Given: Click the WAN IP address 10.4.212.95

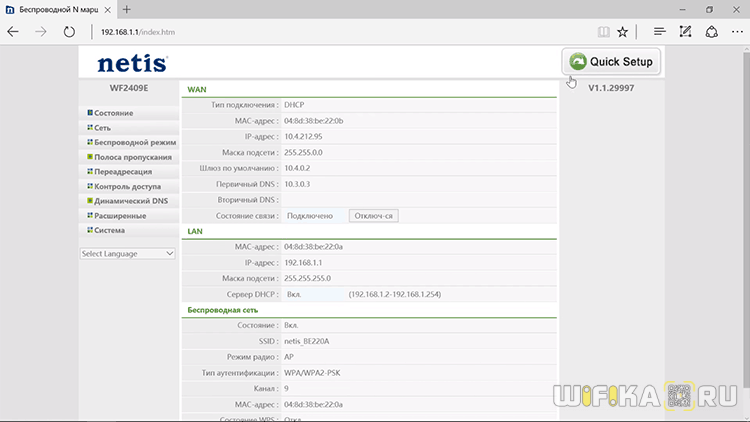Looking at the screenshot, I should click(x=303, y=136).
